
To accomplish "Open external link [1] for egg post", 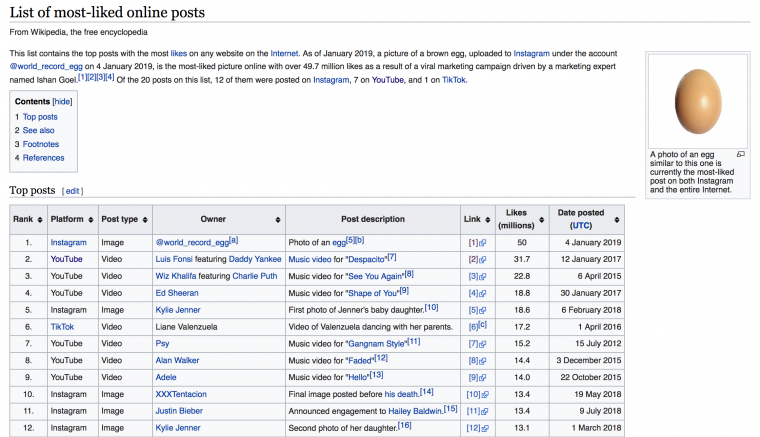I will (477, 243).
